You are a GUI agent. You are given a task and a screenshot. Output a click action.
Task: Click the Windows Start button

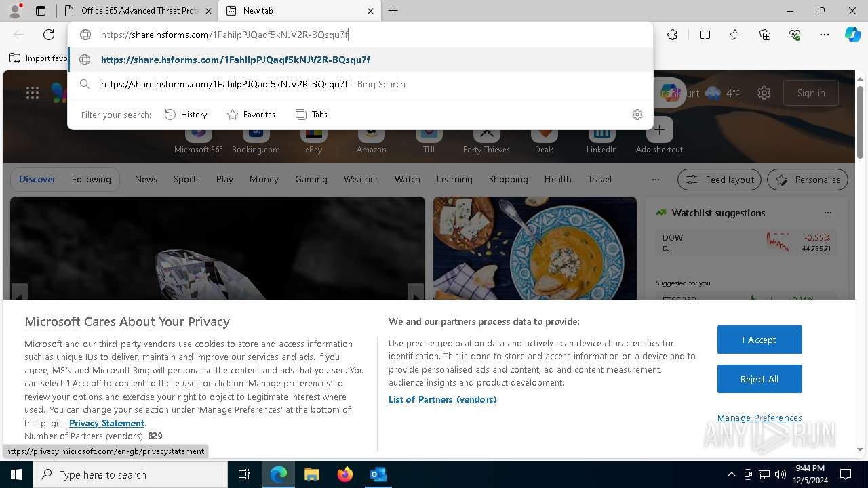coord(16,474)
